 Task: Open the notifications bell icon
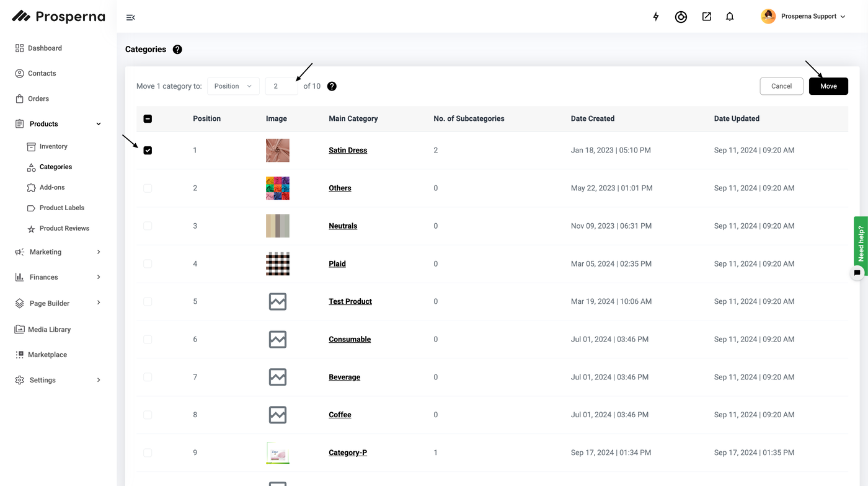[730, 17]
